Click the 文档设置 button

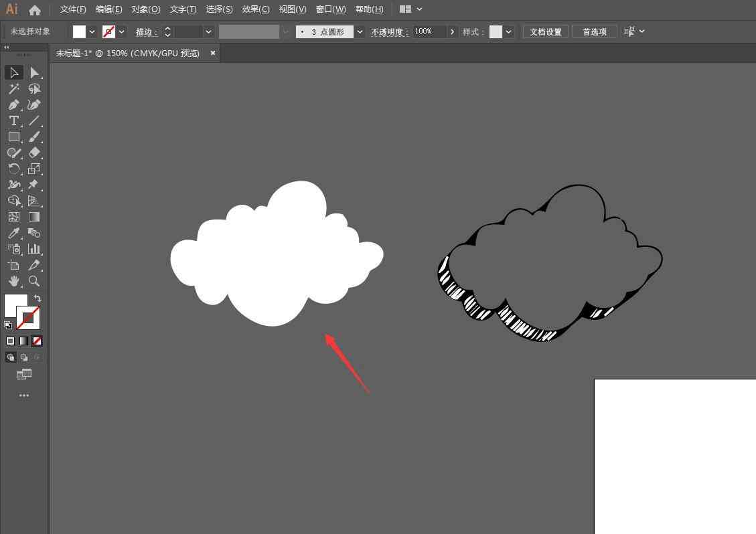546,32
